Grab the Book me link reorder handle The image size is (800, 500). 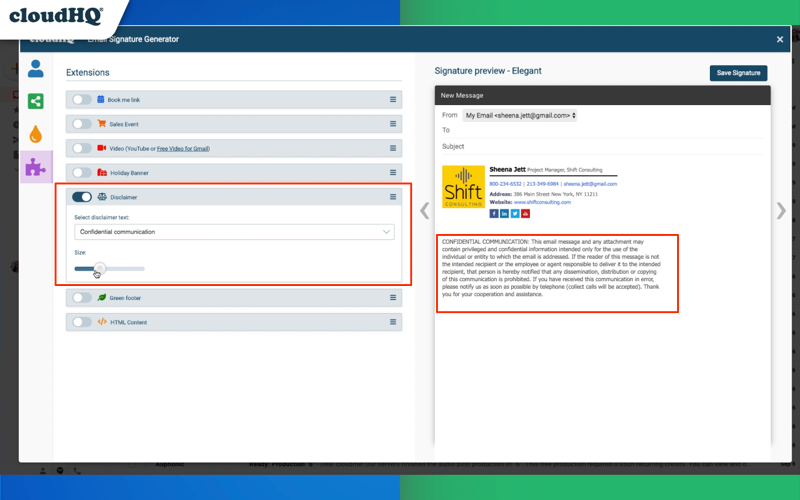(393, 99)
